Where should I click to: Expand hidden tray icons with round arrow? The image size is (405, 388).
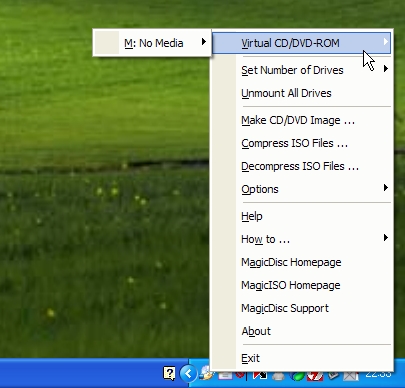(x=188, y=374)
